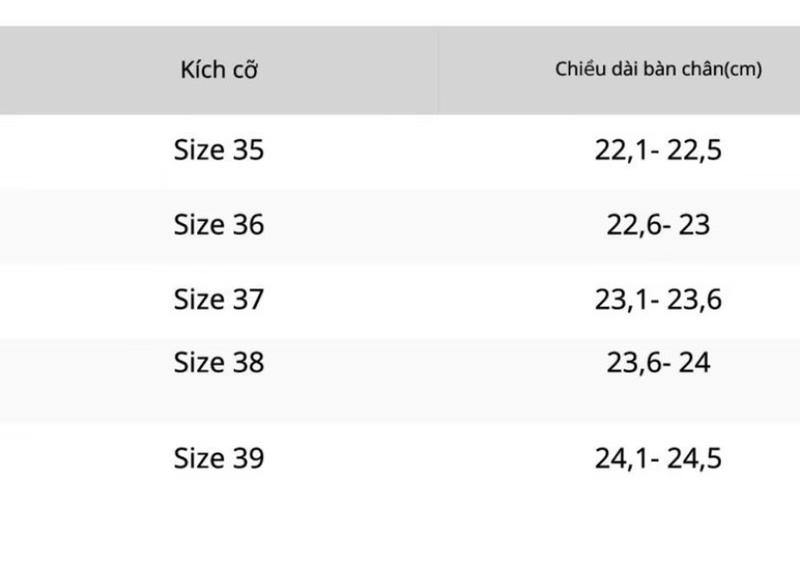
Task: Select the Size 35 cell
Action: 219,150
